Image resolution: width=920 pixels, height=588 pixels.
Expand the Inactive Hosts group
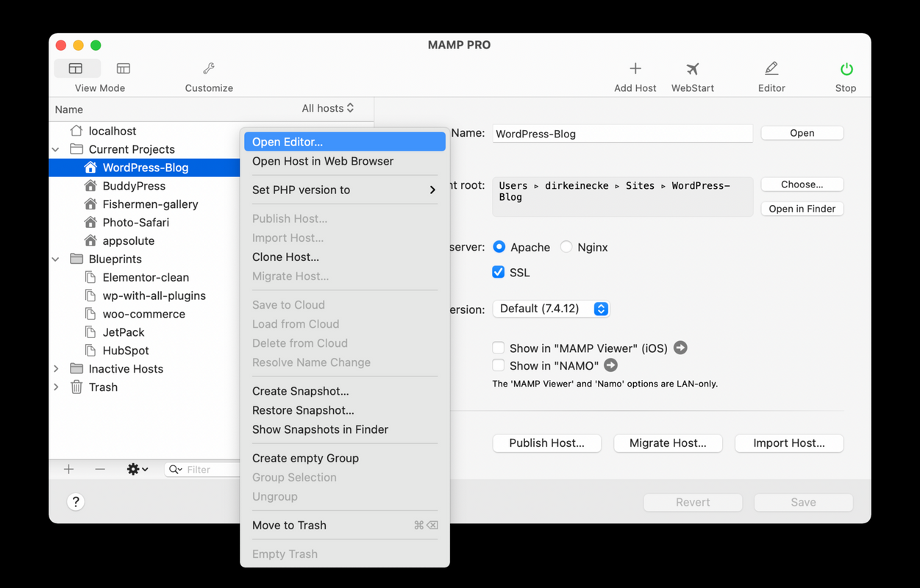tap(56, 369)
